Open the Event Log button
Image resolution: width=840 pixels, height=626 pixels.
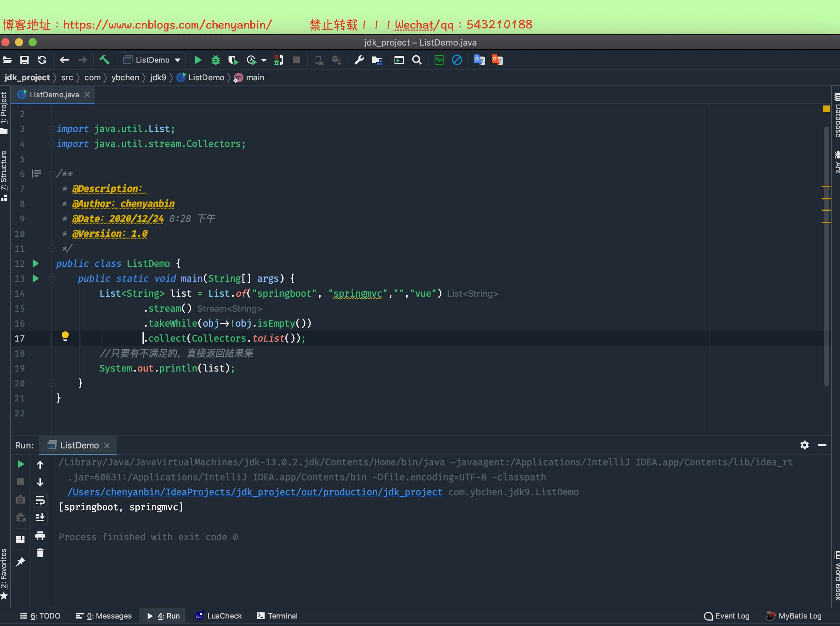[726, 616]
